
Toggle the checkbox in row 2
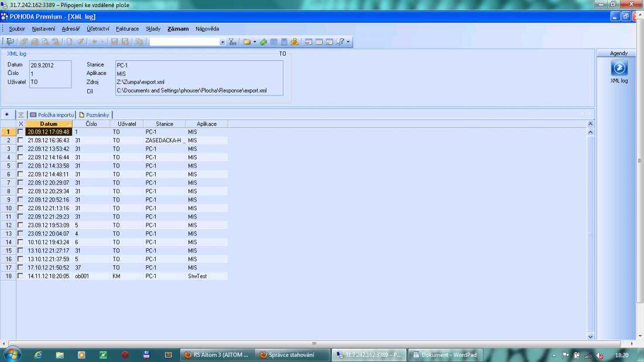[20, 141]
